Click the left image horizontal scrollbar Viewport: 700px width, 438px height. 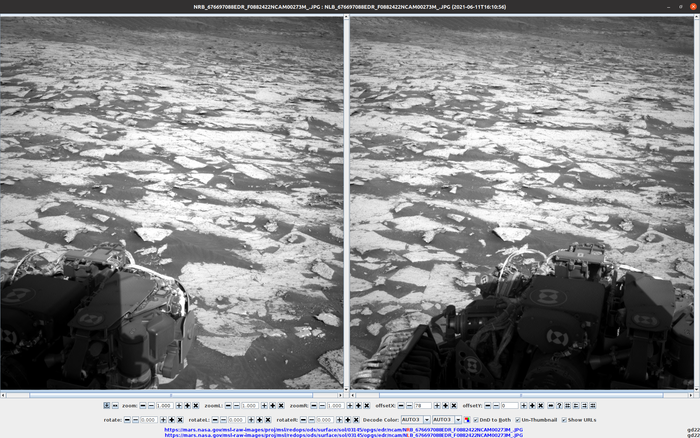[x=172, y=394]
